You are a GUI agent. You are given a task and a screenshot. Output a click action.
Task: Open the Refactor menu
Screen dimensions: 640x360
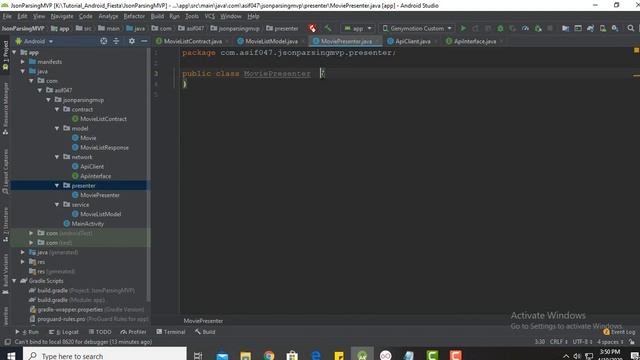[x=134, y=16]
